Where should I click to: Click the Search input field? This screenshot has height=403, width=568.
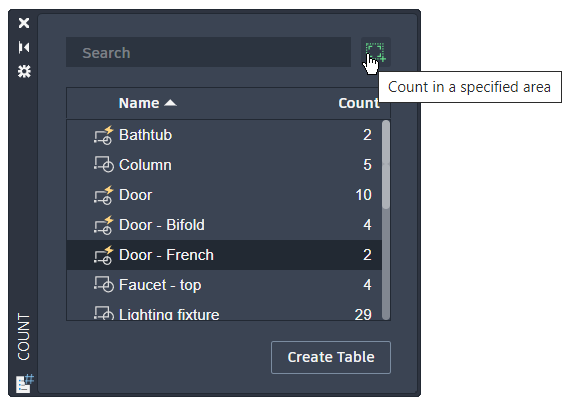point(208,52)
